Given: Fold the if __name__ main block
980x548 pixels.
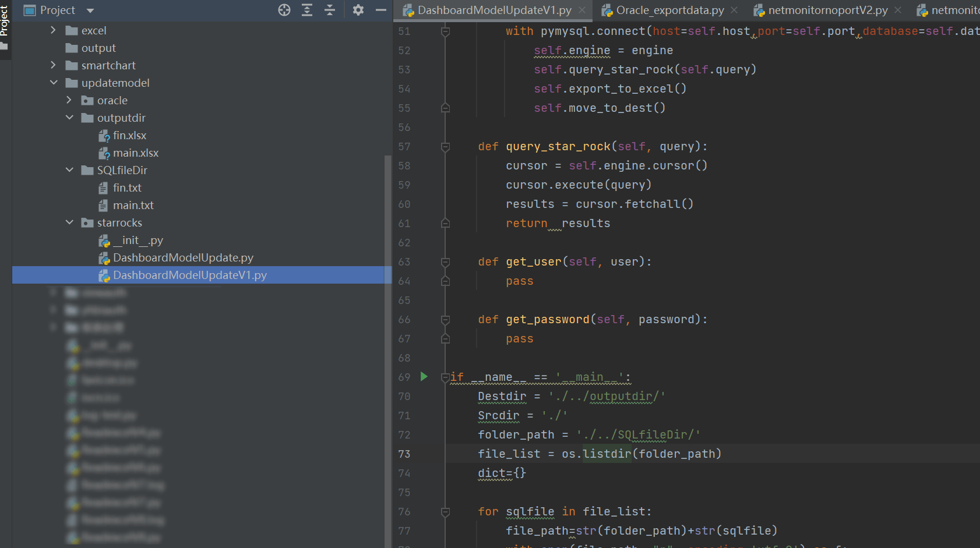Looking at the screenshot, I should [445, 377].
